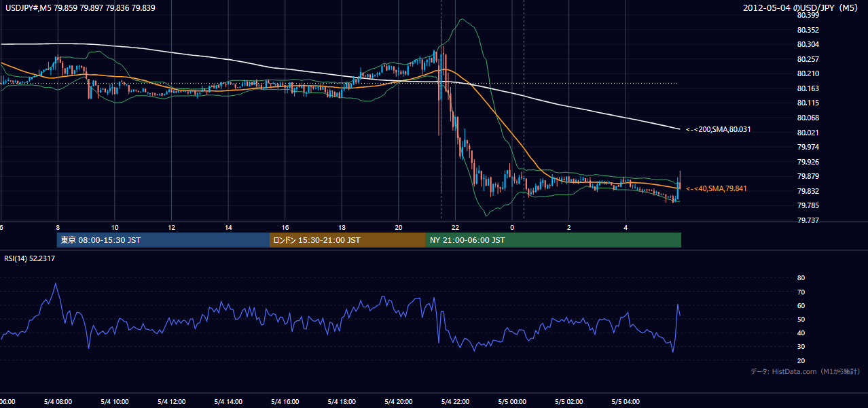Click the RSI 60 level label
The image size is (868, 408).
801,305
